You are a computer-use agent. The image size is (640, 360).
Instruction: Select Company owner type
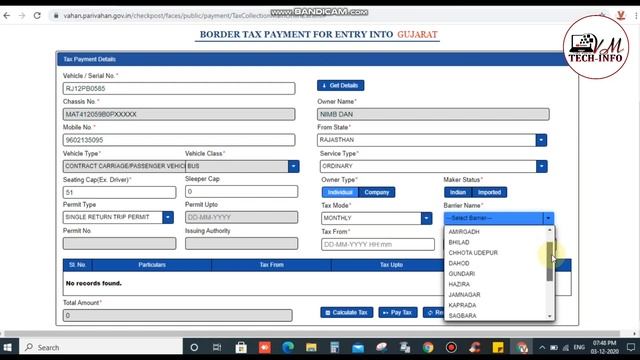[x=377, y=192]
